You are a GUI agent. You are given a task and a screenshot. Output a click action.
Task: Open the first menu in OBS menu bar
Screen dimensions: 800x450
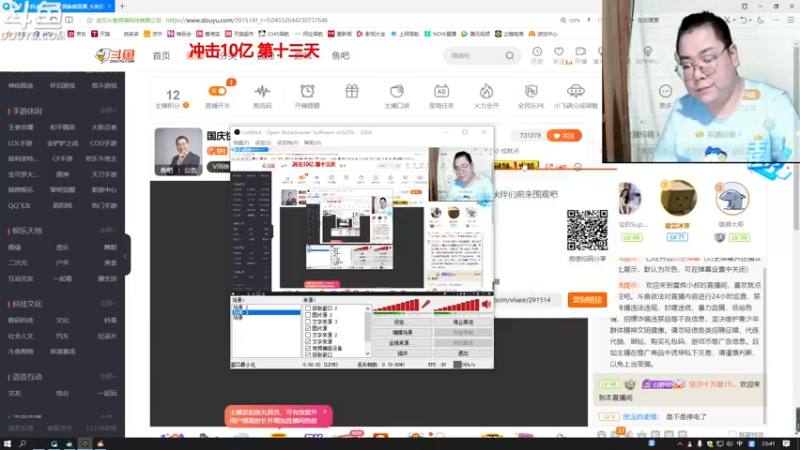pyautogui.click(x=241, y=143)
